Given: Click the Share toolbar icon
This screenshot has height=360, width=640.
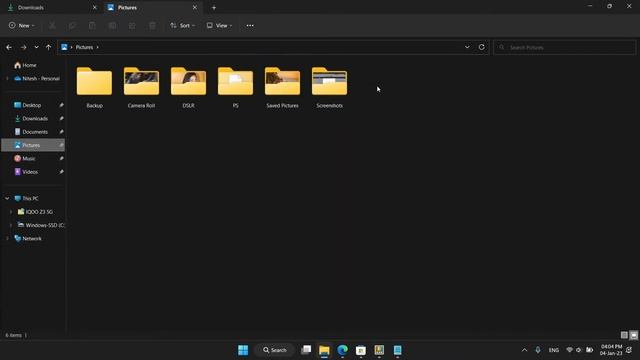Looking at the screenshot, I should (132, 25).
